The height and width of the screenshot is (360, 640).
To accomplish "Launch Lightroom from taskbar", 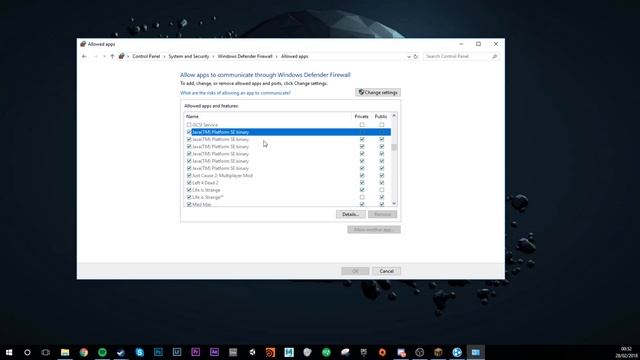I will pyautogui.click(x=177, y=352).
